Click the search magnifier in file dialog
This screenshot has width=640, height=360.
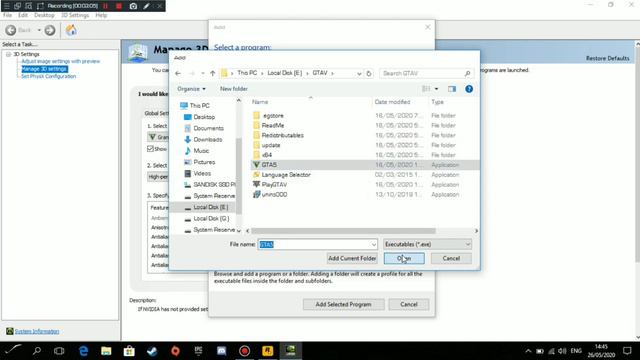pos(467,73)
